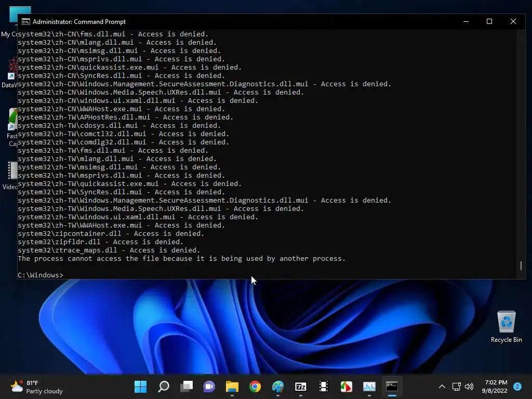
Task: Open the notification count badge
Action: click(517, 387)
